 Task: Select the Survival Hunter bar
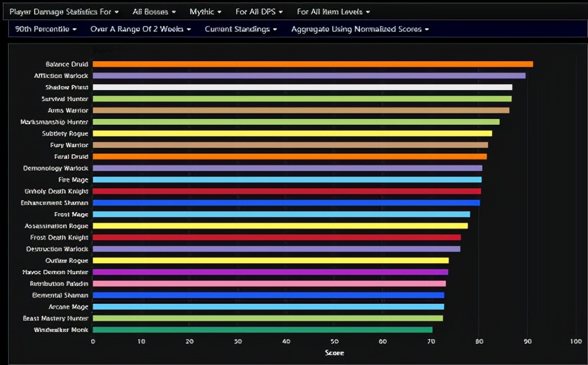coord(302,99)
